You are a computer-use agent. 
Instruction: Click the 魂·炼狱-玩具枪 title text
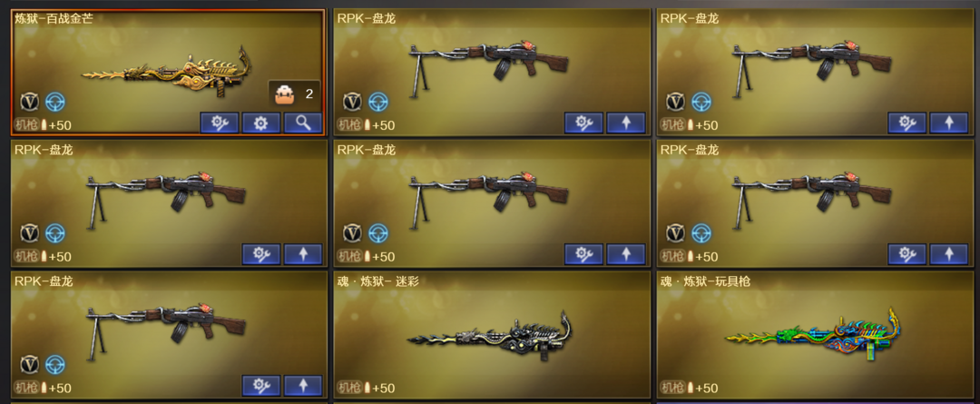pyautogui.click(x=705, y=281)
